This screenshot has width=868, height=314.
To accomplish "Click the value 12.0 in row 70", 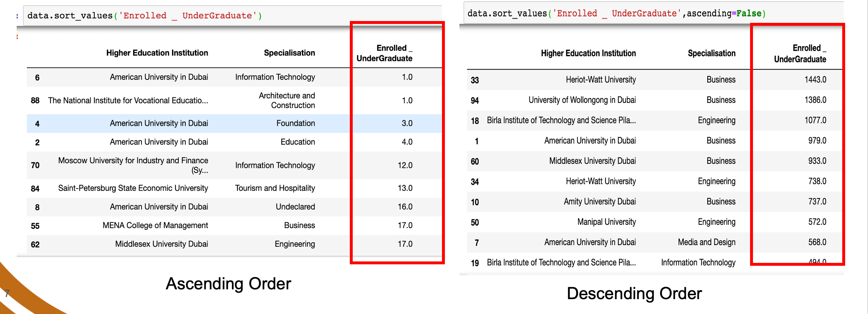I will point(405,165).
